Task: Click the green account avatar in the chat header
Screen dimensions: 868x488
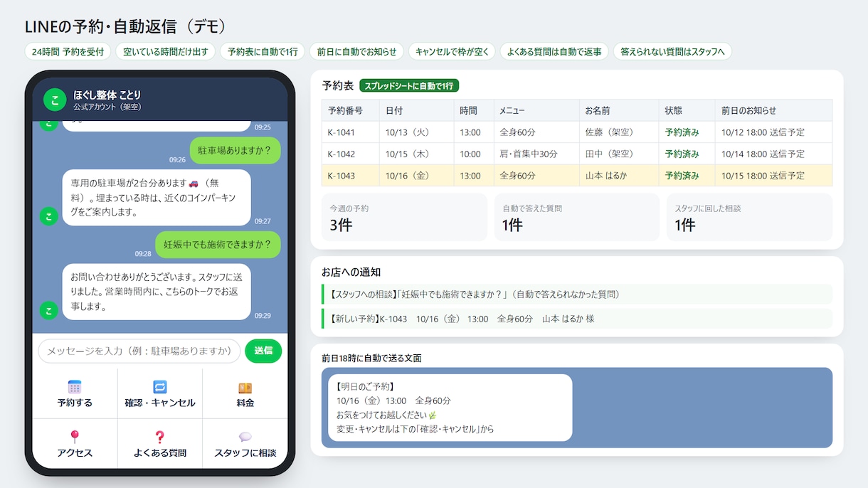Action: pyautogui.click(x=55, y=100)
